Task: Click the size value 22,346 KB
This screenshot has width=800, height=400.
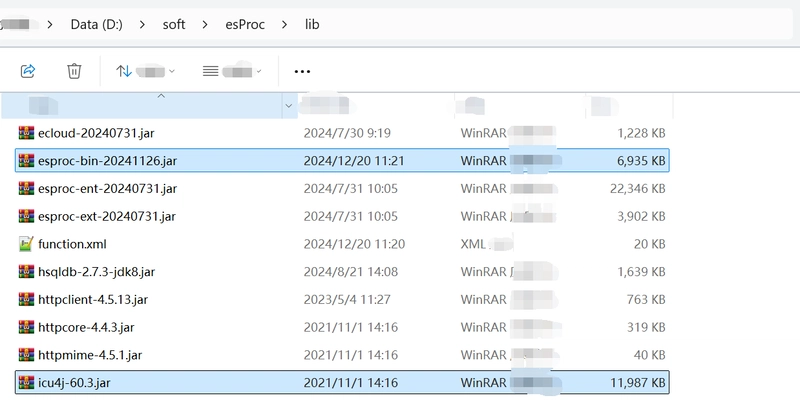Action: (638, 188)
